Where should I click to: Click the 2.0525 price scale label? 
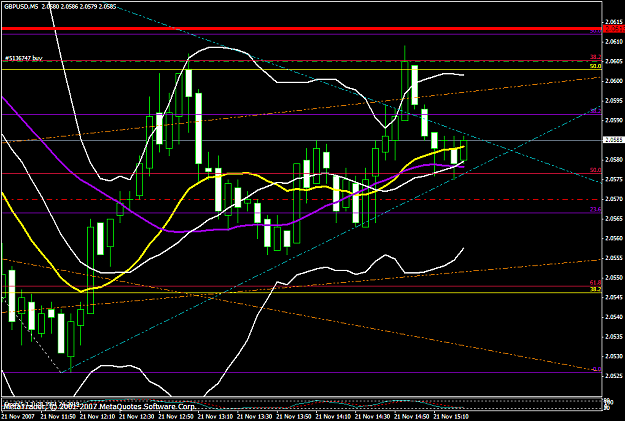pos(613,376)
